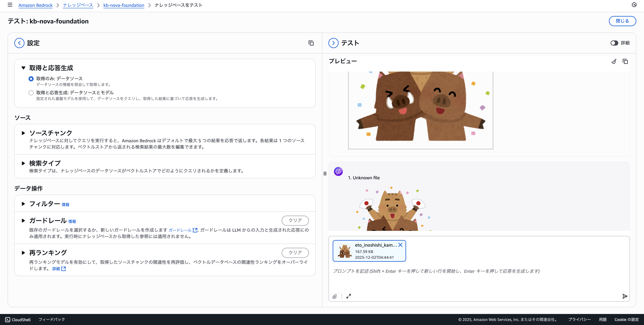Collapse the 設定 panel with circled arrow
The image size is (644, 325).
pyautogui.click(x=19, y=43)
